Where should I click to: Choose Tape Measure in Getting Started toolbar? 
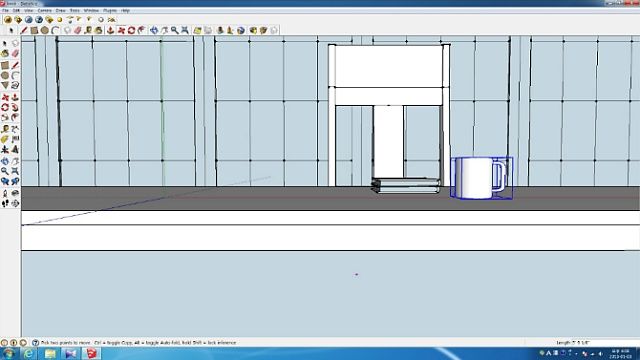[x=88, y=30]
